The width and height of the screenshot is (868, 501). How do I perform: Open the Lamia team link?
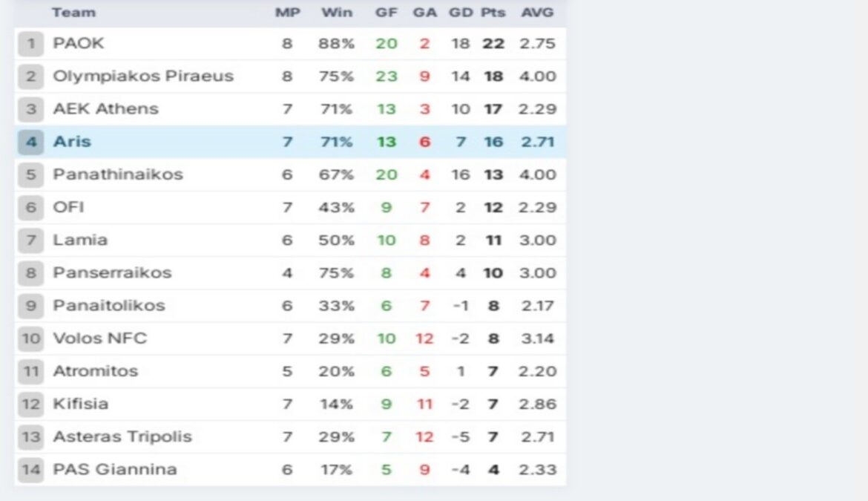point(80,240)
